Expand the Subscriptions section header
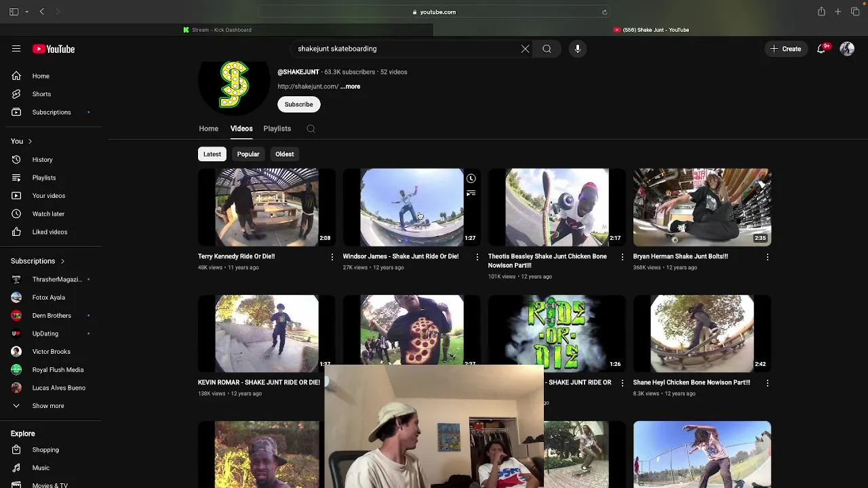 point(38,261)
